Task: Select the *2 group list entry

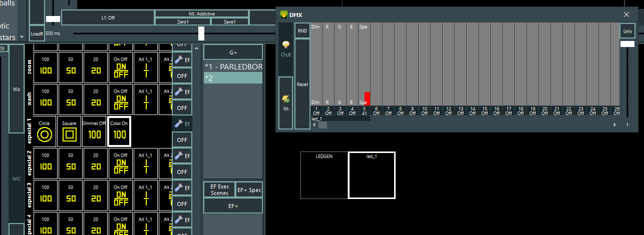Action: [x=233, y=78]
